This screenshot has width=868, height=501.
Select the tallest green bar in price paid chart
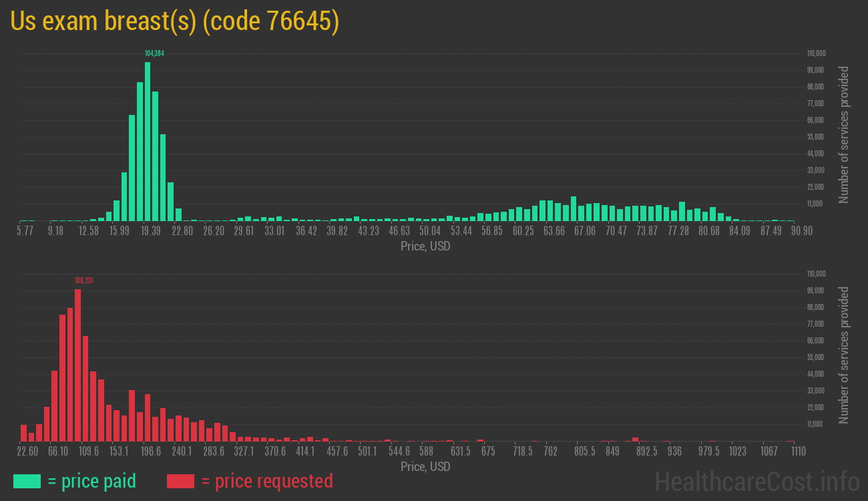pyautogui.click(x=148, y=142)
